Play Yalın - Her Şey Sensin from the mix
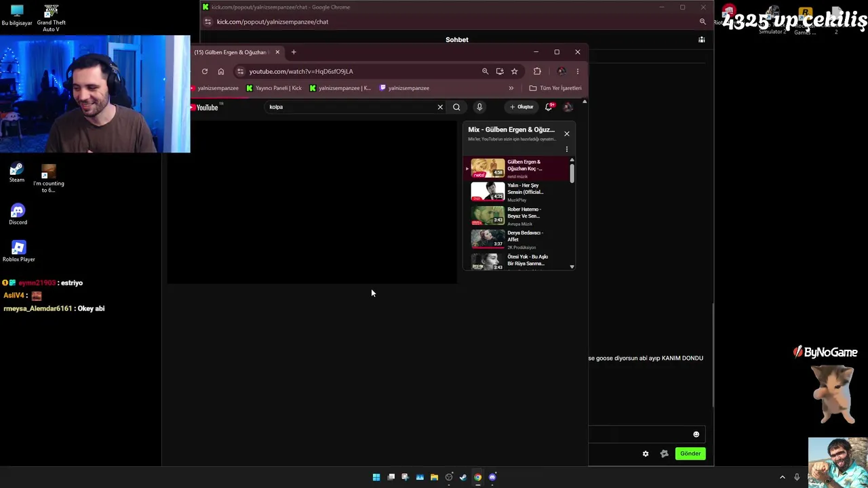 pos(515,192)
